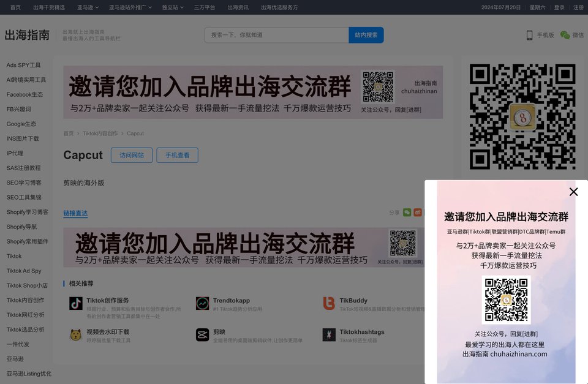The image size is (588, 384).
Task: Open the large sidebar QR code image
Action: 522,116
